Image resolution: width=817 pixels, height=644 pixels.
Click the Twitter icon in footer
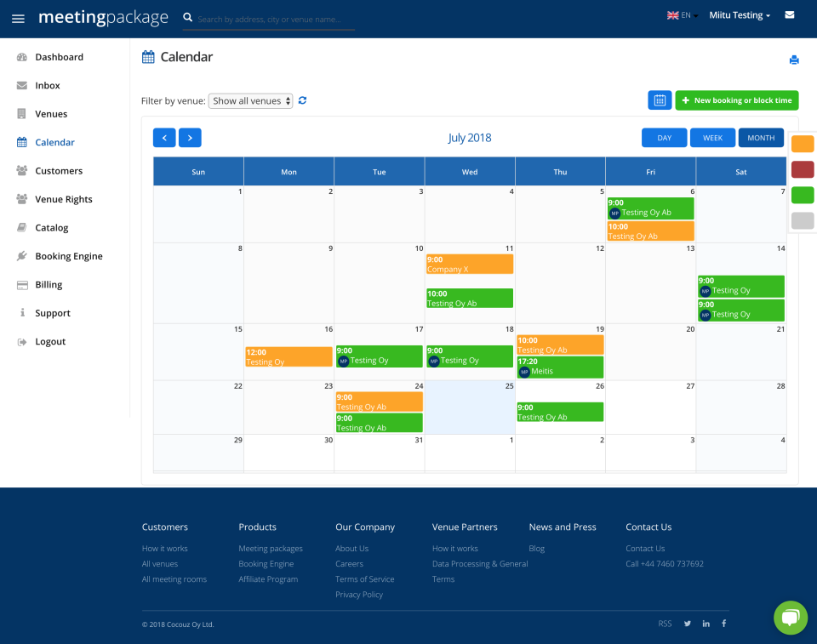tap(688, 624)
